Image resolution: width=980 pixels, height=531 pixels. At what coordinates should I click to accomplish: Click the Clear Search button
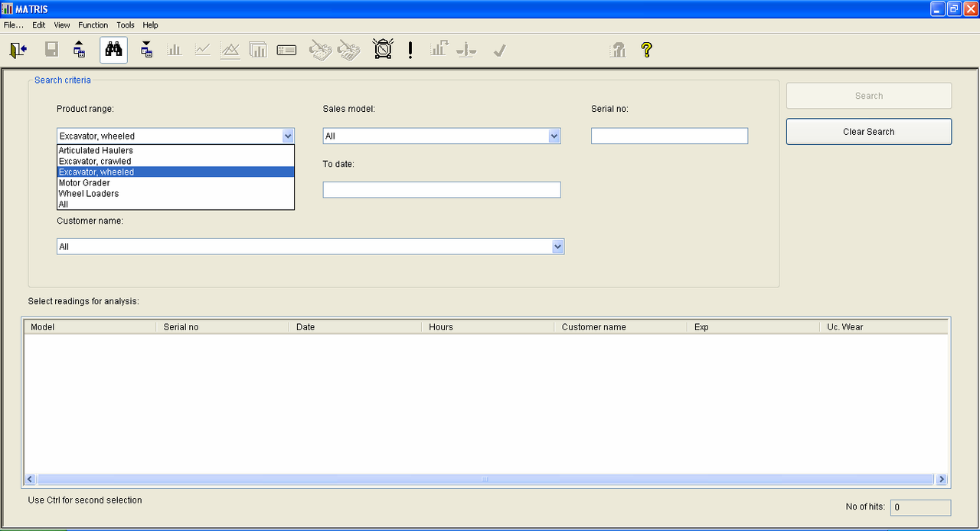869,131
